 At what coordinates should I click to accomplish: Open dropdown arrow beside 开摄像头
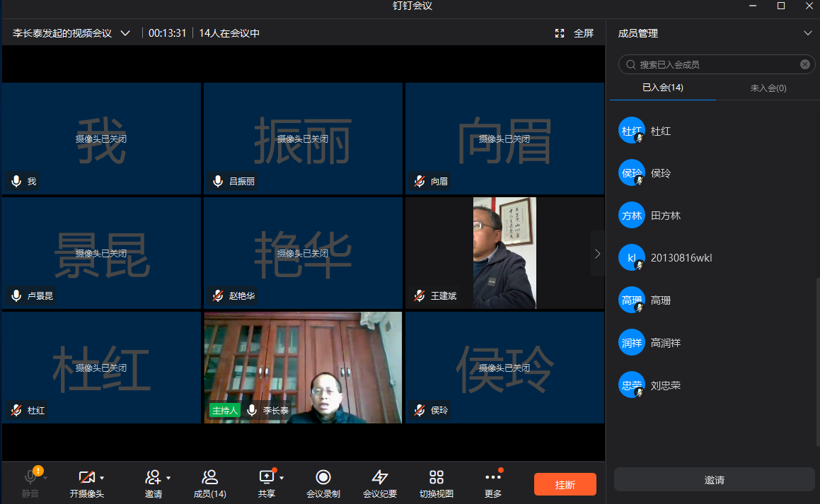(x=102, y=478)
